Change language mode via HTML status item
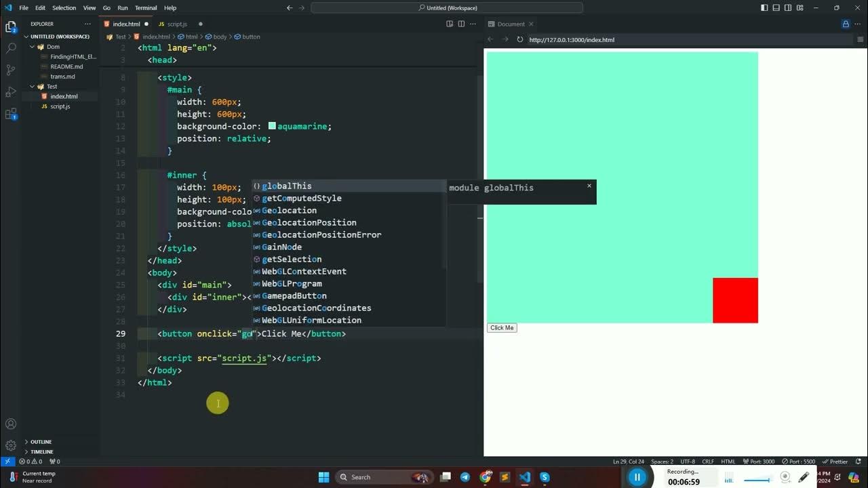868x488 pixels. [728, 461]
